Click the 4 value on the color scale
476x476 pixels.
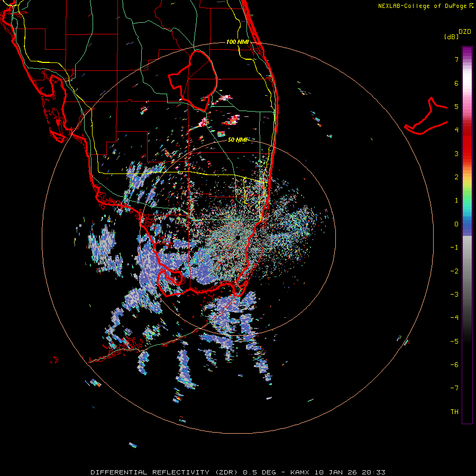456,130
